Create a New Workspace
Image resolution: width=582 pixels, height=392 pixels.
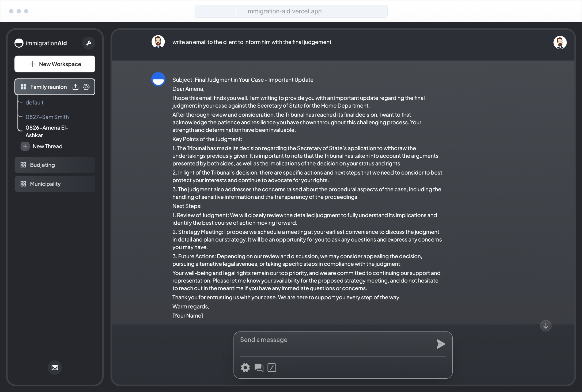55,64
